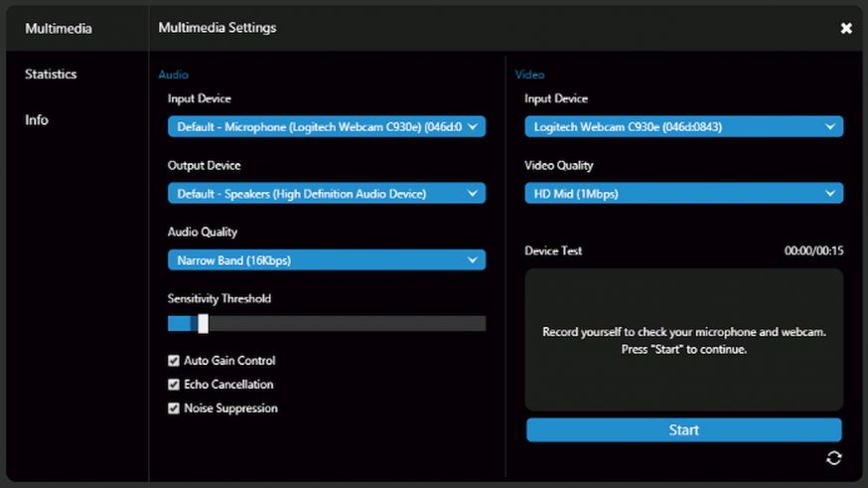
Task: Click the grey Sensitivity Threshold slider track
Action: tap(348, 323)
